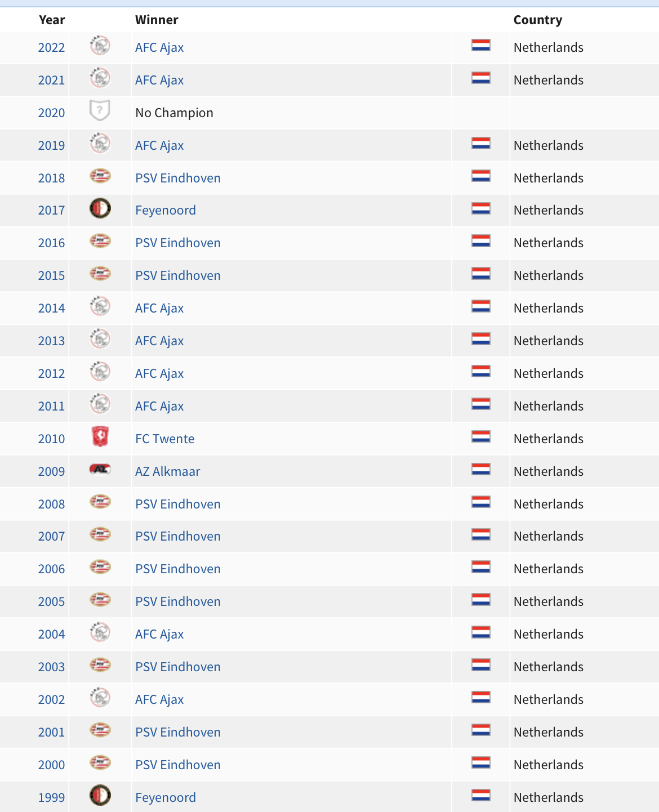This screenshot has width=659, height=812.
Task: Click the unknown shield icon for 2020
Action: [100, 111]
